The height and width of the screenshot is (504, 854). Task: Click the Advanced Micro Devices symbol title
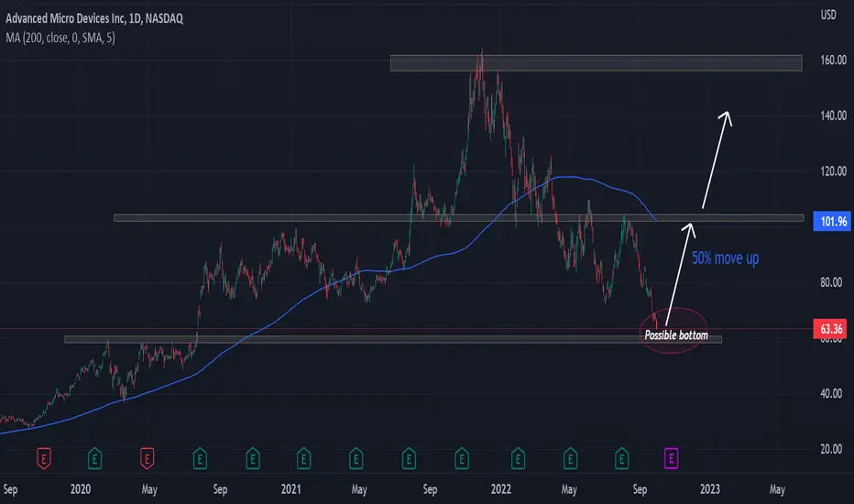(x=94, y=18)
